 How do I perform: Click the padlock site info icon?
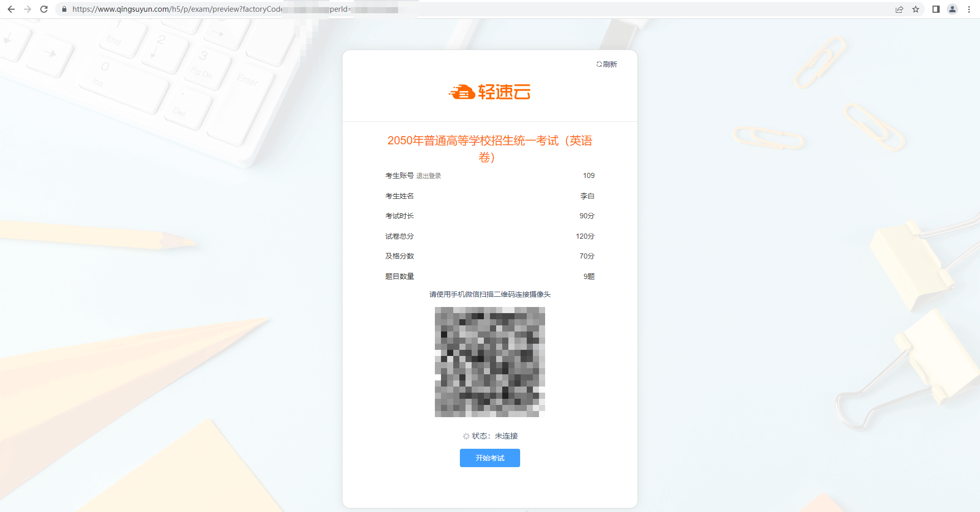pos(64,9)
